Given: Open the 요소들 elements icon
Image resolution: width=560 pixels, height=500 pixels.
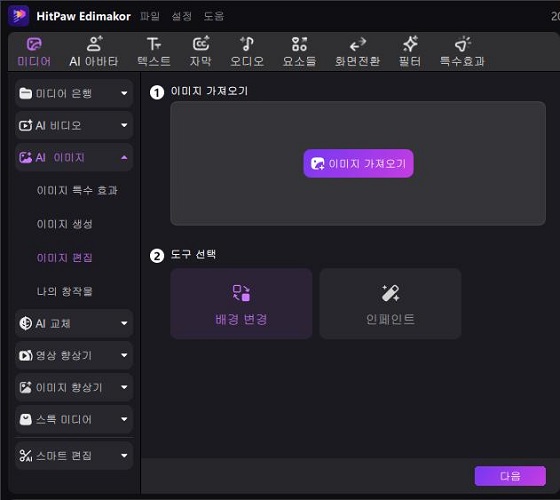Looking at the screenshot, I should tap(299, 44).
